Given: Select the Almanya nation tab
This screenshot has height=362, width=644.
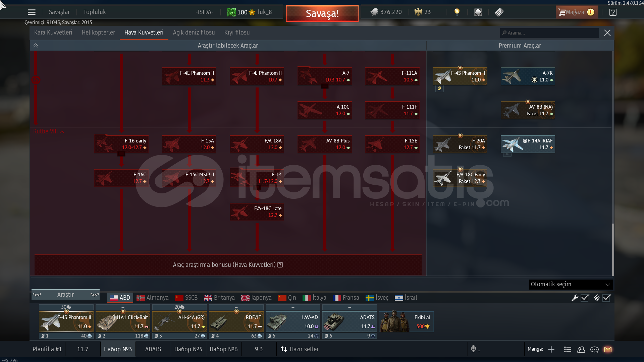Looking at the screenshot, I should coord(153,298).
